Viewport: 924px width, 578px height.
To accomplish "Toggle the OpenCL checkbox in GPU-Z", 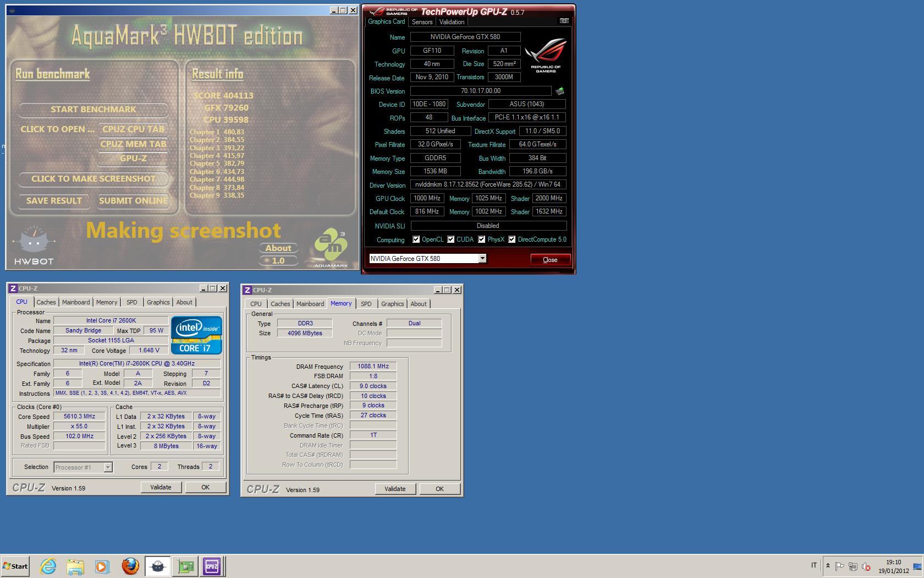I will (x=416, y=239).
